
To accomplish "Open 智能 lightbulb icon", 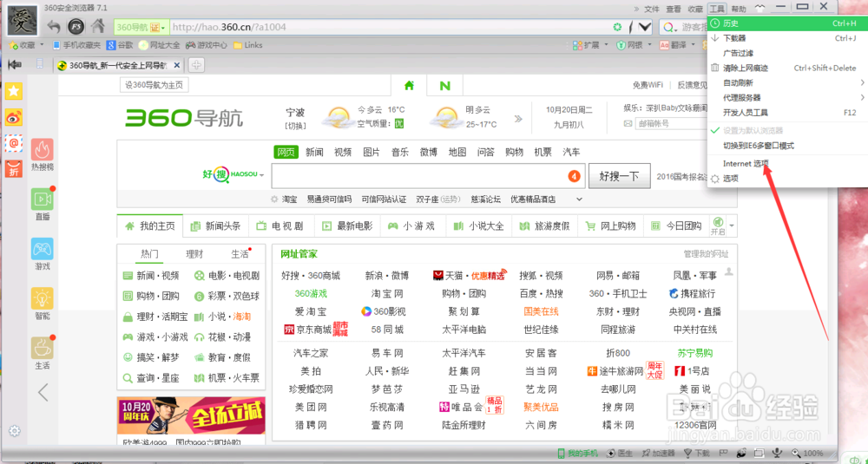I will point(43,298).
